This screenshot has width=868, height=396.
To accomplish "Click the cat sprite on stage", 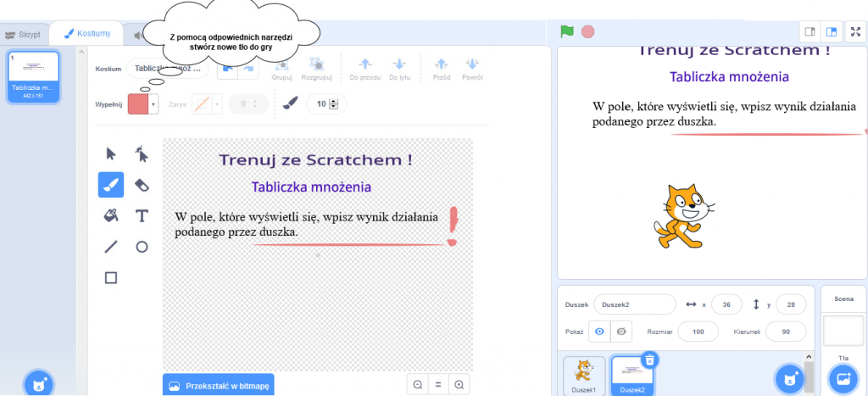I will pos(683,216).
